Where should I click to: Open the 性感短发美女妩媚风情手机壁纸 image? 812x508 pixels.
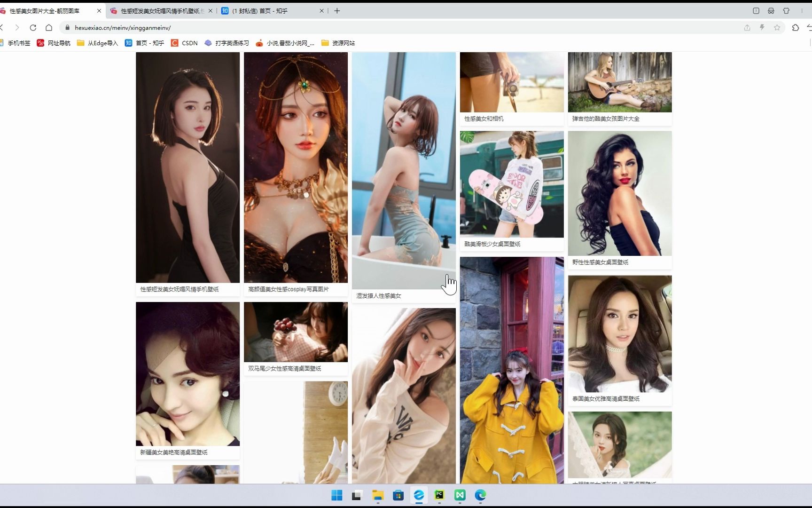point(187,167)
